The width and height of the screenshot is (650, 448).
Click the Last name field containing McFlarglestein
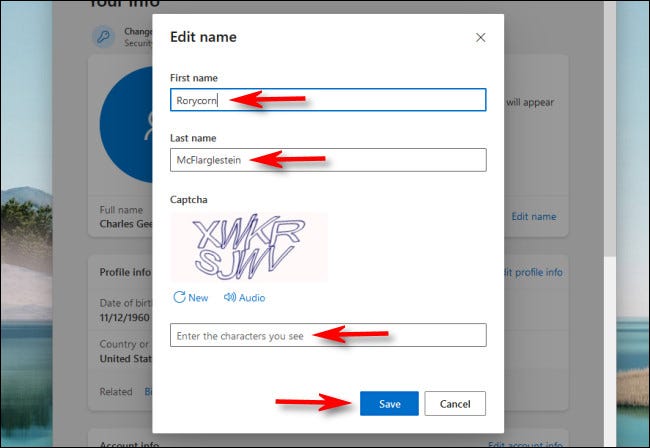(328, 160)
